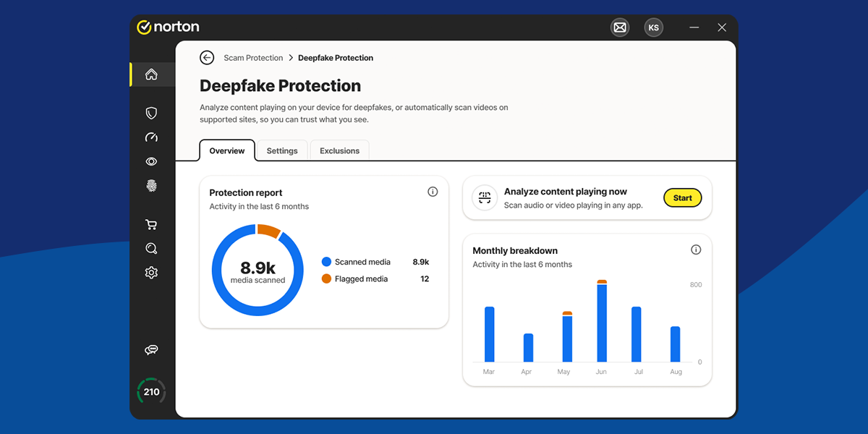The width and height of the screenshot is (868, 434).
Task: Open the Home screen from the sidebar
Action: pyautogui.click(x=151, y=75)
